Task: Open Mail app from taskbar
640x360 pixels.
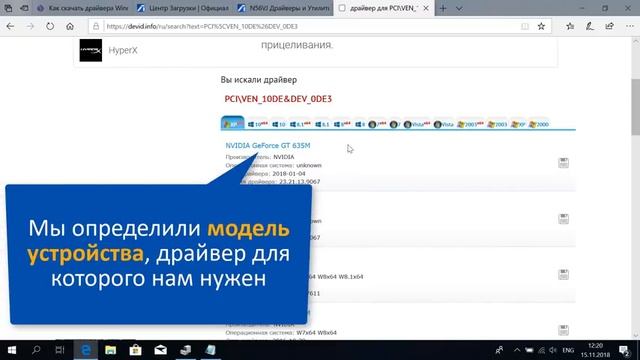Action: tap(160, 350)
